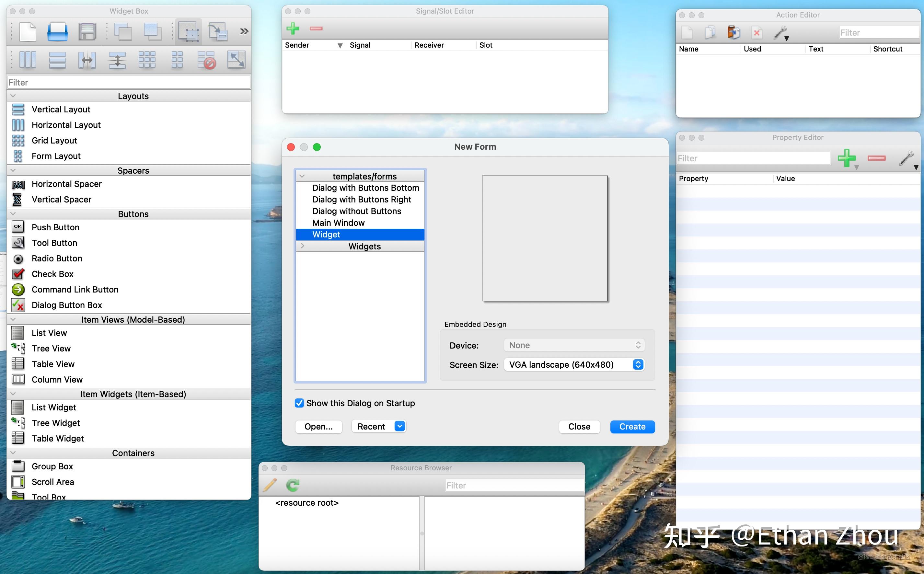The height and width of the screenshot is (574, 924).
Task: Select Dialog with Buttons Right template
Action: [361, 200]
